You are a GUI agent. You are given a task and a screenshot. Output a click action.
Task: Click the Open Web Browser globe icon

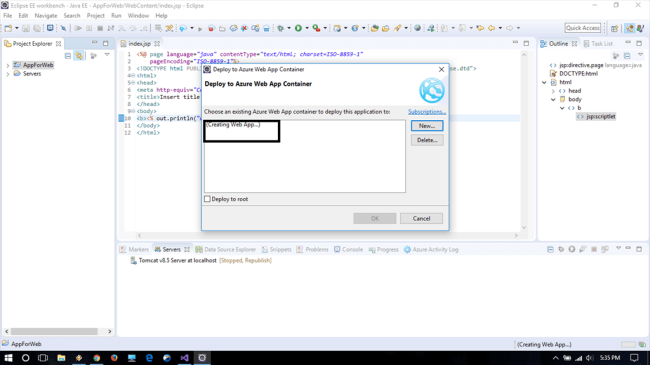point(417,28)
